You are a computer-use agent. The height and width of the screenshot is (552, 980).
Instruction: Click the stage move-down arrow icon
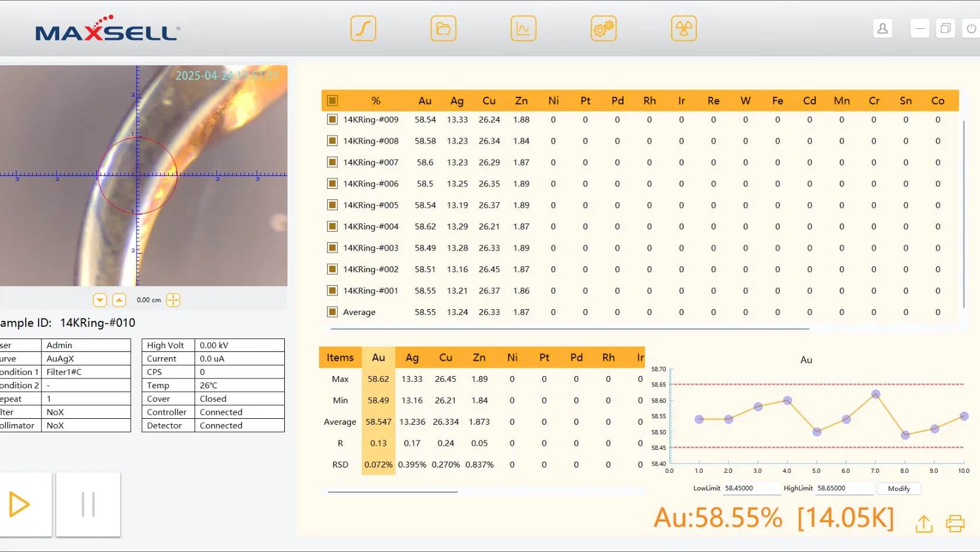click(x=100, y=300)
